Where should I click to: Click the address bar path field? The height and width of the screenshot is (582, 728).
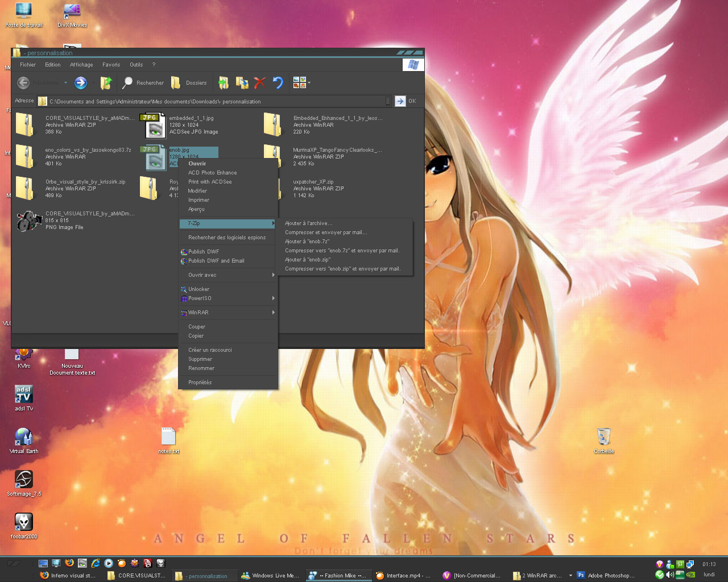pyautogui.click(x=215, y=101)
